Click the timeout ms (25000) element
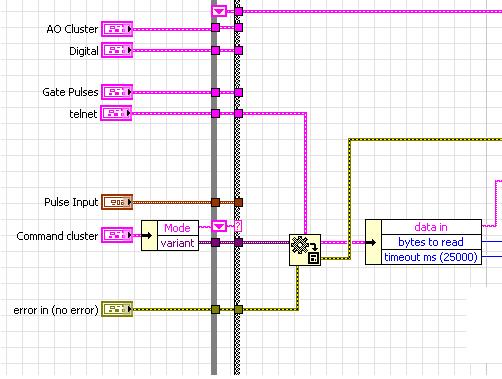The width and height of the screenshot is (502, 379). tap(431, 257)
